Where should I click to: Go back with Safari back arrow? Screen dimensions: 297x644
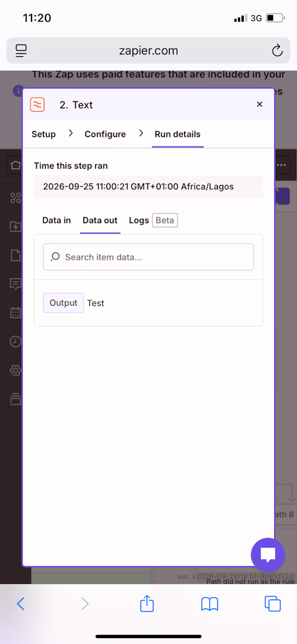point(21,604)
